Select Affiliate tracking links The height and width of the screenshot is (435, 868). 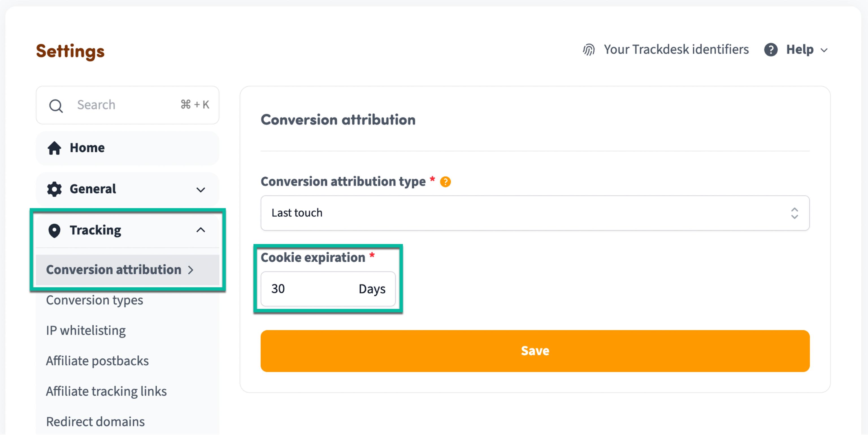tap(107, 391)
